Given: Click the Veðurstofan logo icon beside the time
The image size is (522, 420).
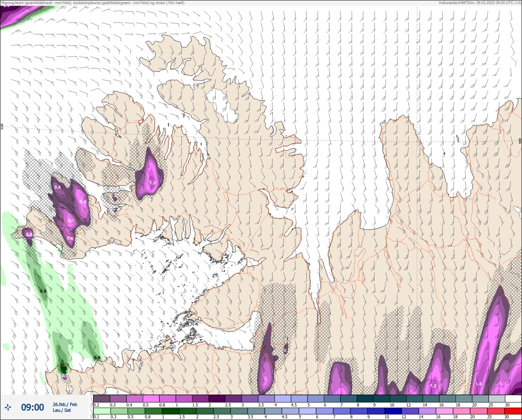Looking at the screenshot, I should click(x=8, y=407).
